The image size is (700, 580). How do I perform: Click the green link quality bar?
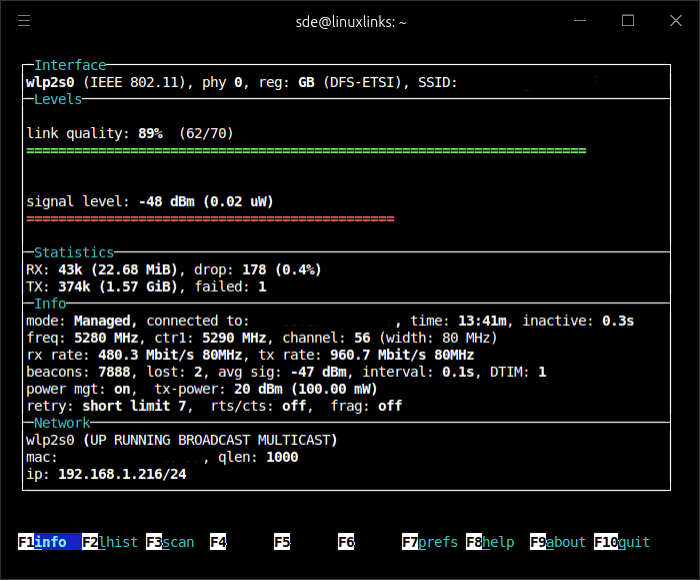(306, 150)
